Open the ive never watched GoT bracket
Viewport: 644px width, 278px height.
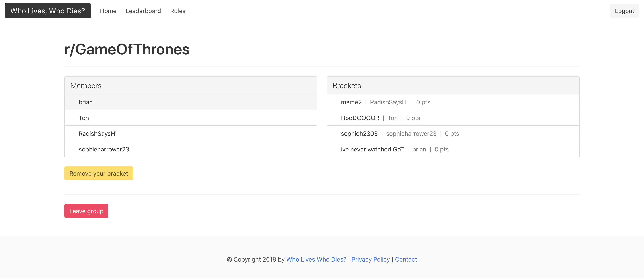click(x=372, y=150)
